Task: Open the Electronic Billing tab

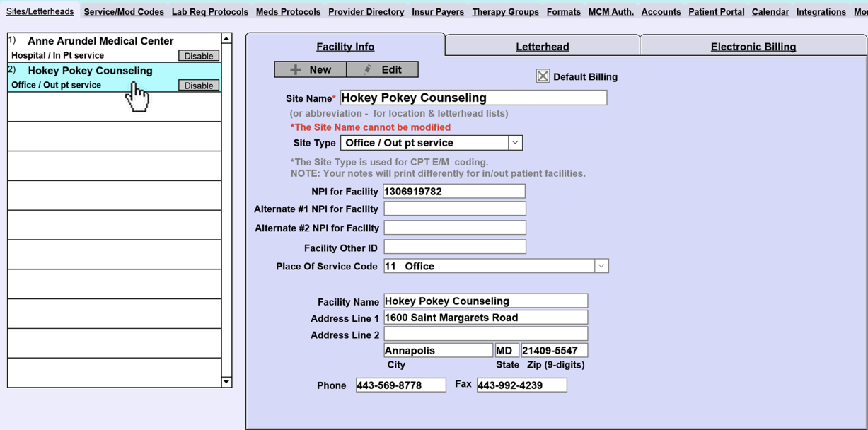Action: [x=753, y=47]
